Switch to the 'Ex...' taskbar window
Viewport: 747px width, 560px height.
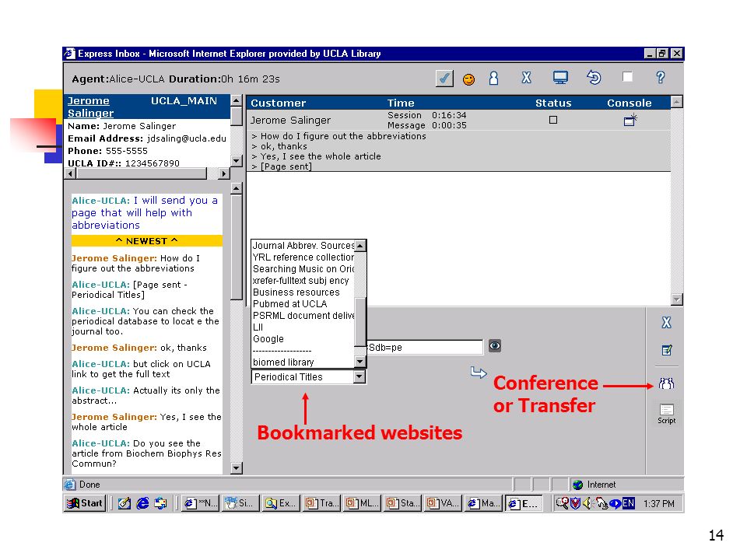pyautogui.click(x=281, y=503)
